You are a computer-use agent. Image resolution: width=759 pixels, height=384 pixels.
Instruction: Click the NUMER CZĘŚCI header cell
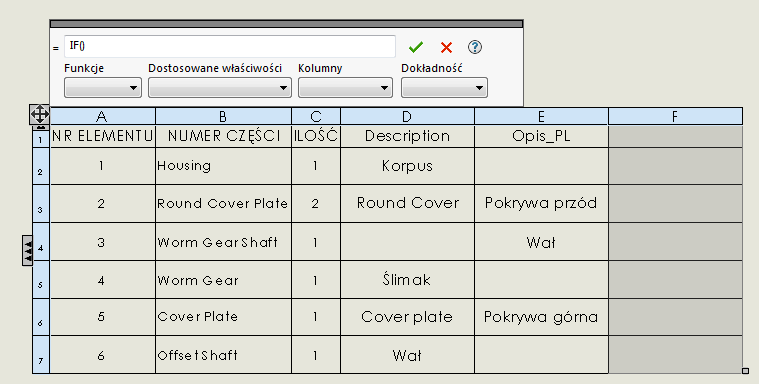click(x=223, y=137)
